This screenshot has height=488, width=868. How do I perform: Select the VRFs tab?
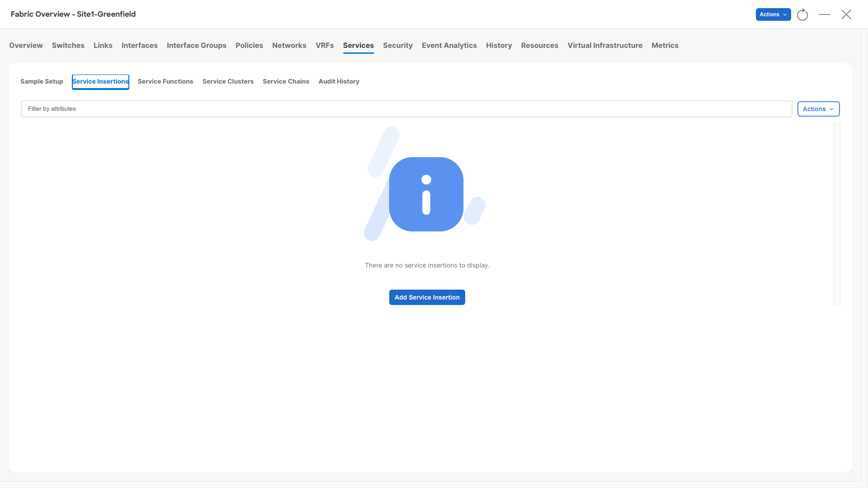pyautogui.click(x=325, y=45)
